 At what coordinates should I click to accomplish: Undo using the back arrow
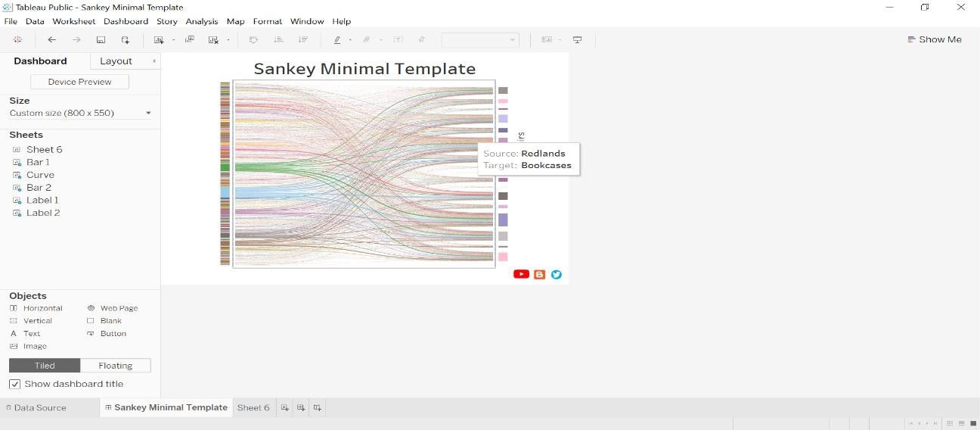tap(51, 39)
